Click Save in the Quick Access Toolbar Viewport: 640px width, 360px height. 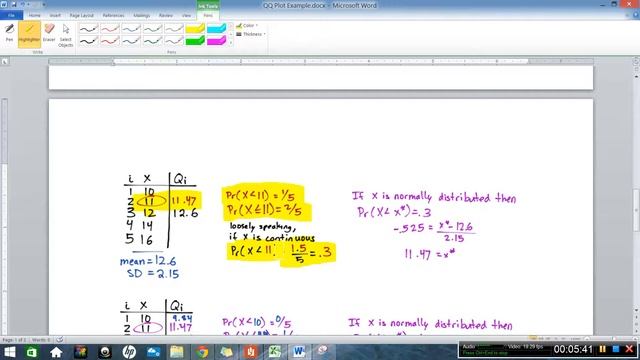click(13, 4)
